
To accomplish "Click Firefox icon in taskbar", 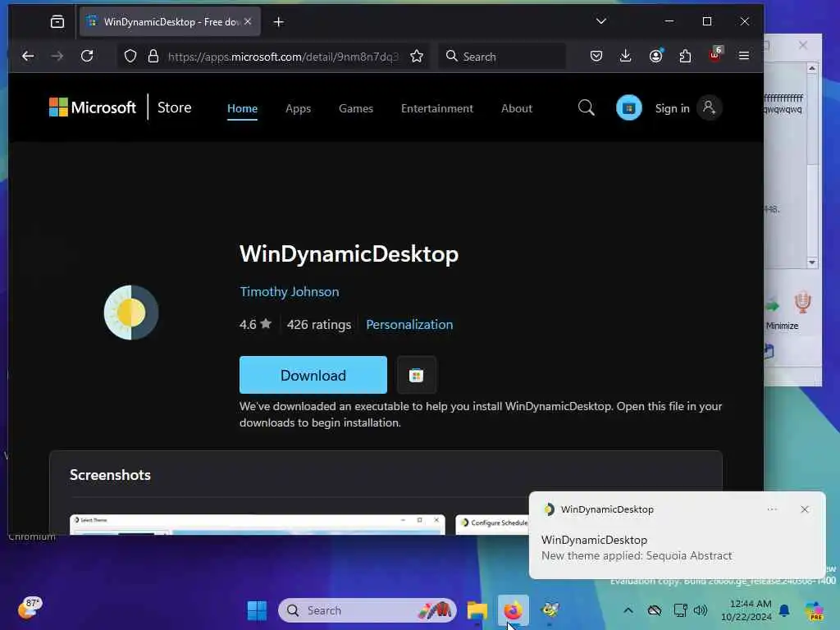I will (513, 610).
